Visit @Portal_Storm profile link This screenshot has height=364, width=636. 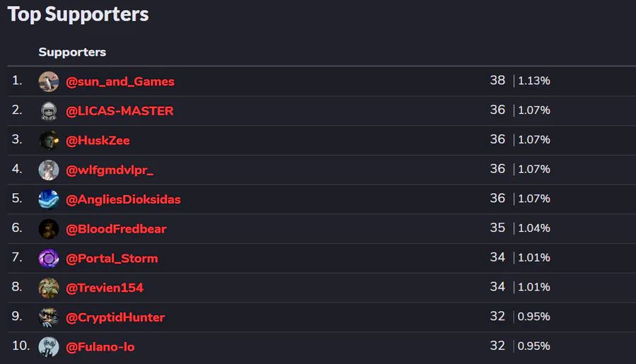click(x=112, y=259)
